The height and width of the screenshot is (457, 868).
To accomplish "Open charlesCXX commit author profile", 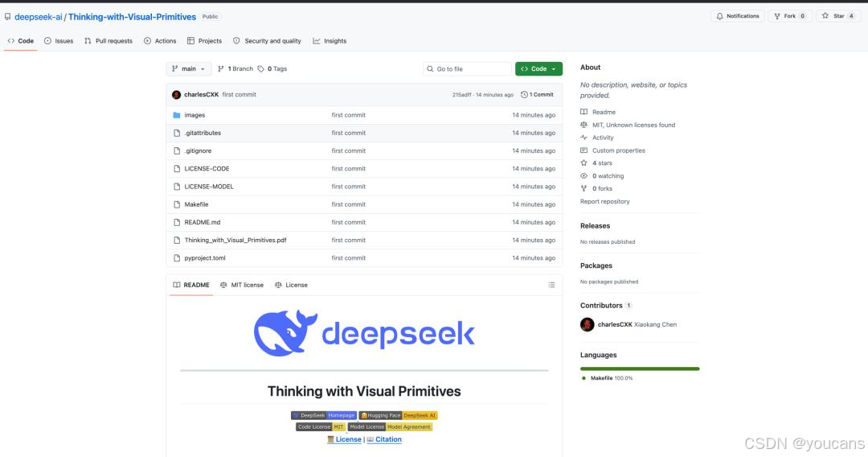I will coord(201,95).
